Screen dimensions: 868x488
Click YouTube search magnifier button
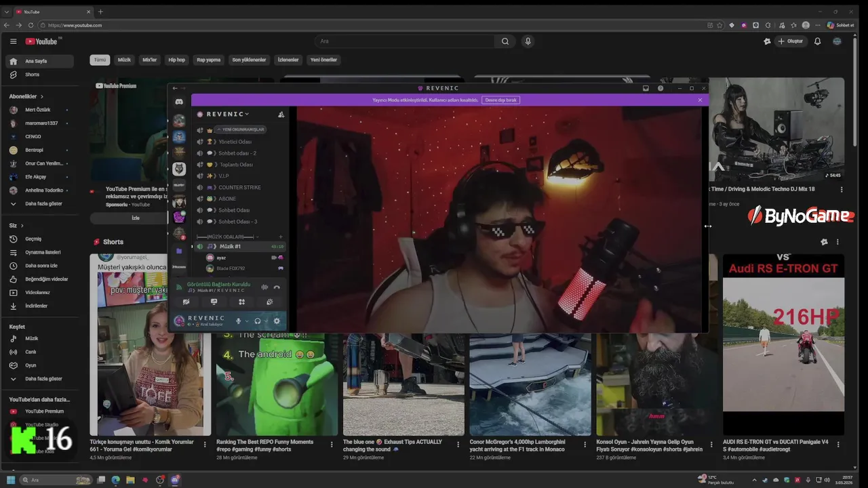click(505, 41)
